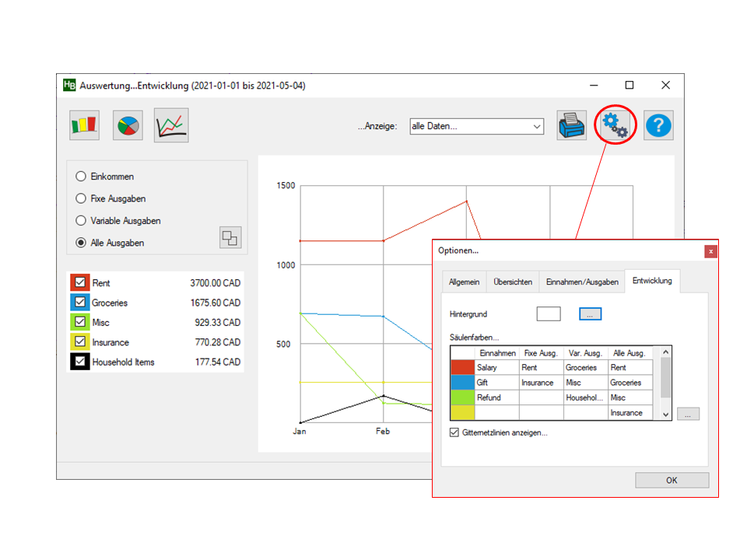Click the overlapping squares icon
This screenshot has width=747, height=560.
[230, 238]
